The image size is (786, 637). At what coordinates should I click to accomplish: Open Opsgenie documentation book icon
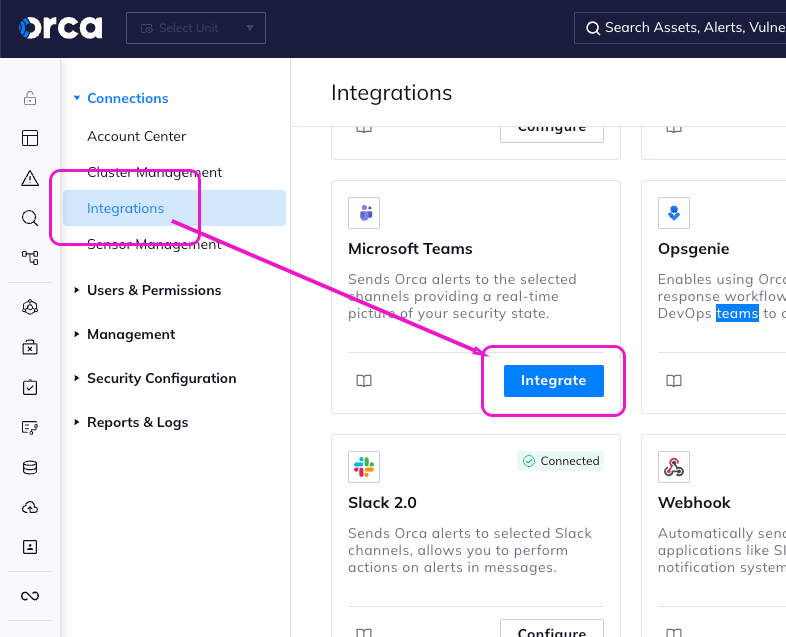[x=674, y=381]
